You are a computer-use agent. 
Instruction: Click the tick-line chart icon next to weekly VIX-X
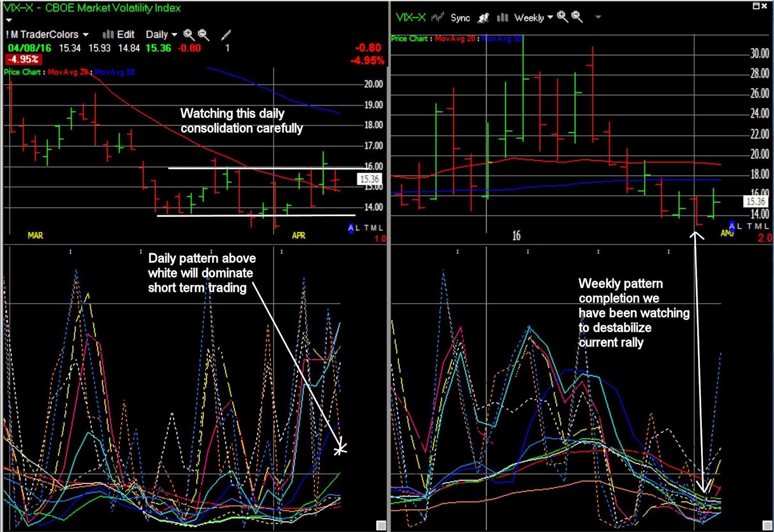437,16
